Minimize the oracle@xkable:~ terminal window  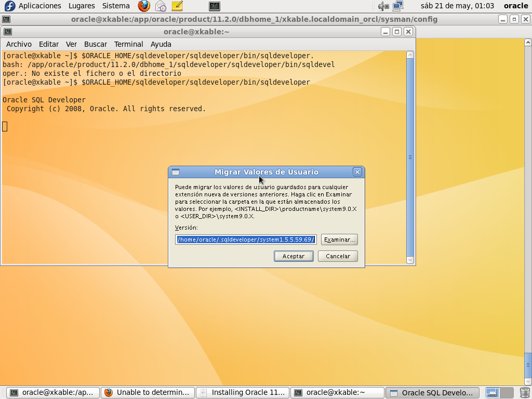coord(385,32)
